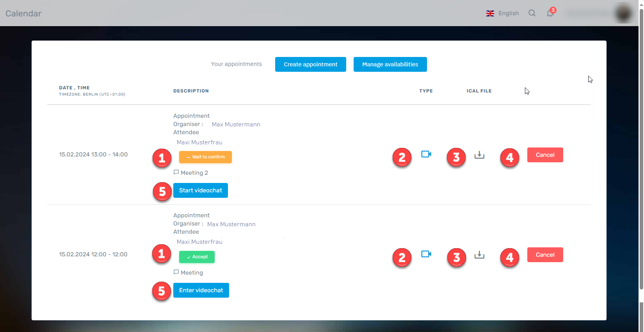Viewport: 644px width, 332px height.
Task: Open the user profile avatar menu
Action: pos(623,13)
